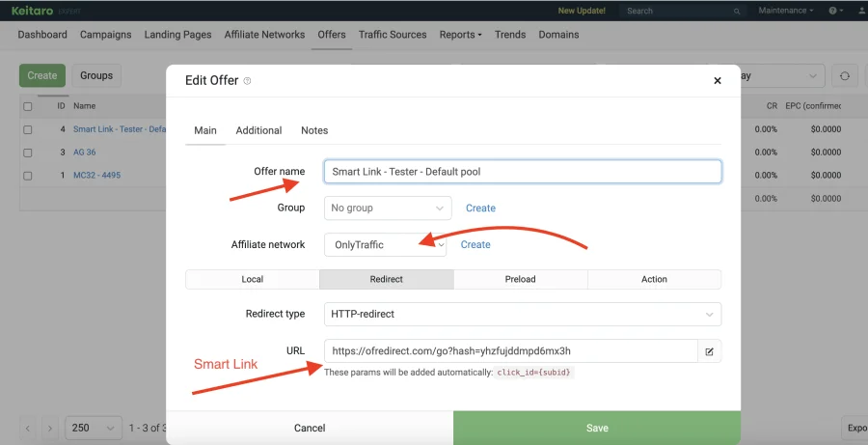The height and width of the screenshot is (445, 868).
Task: Tick checkbox for Smart Link offer row
Action: click(28, 129)
